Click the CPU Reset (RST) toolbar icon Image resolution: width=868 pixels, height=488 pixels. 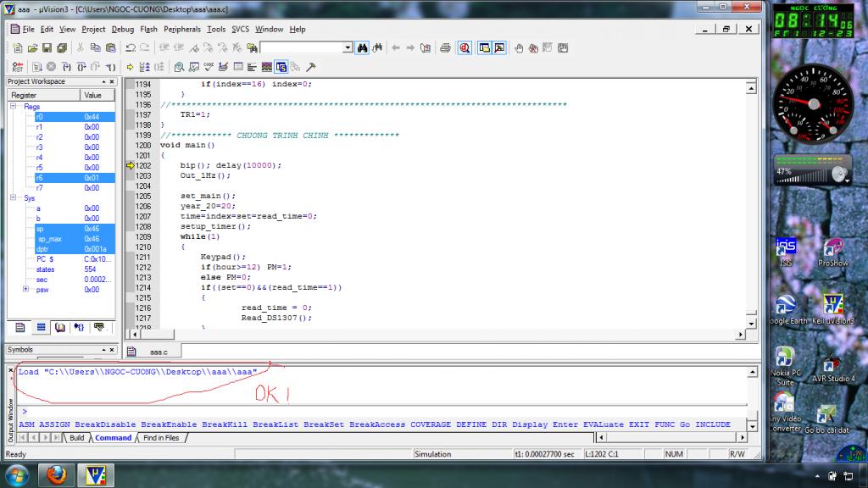[17, 67]
